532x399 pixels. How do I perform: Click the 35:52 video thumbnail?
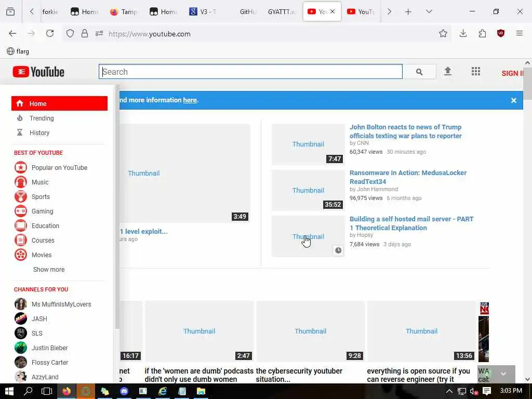tap(308, 190)
